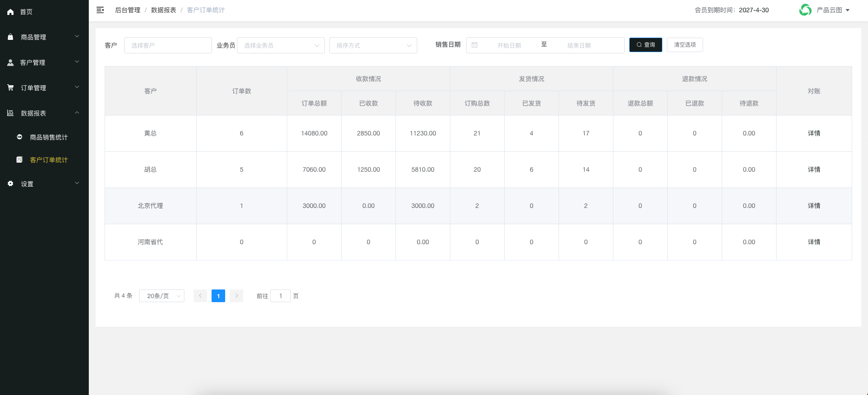Viewport: 868px width, 395px height.
Task: Click 共 4 条 total count
Action: [123, 296]
